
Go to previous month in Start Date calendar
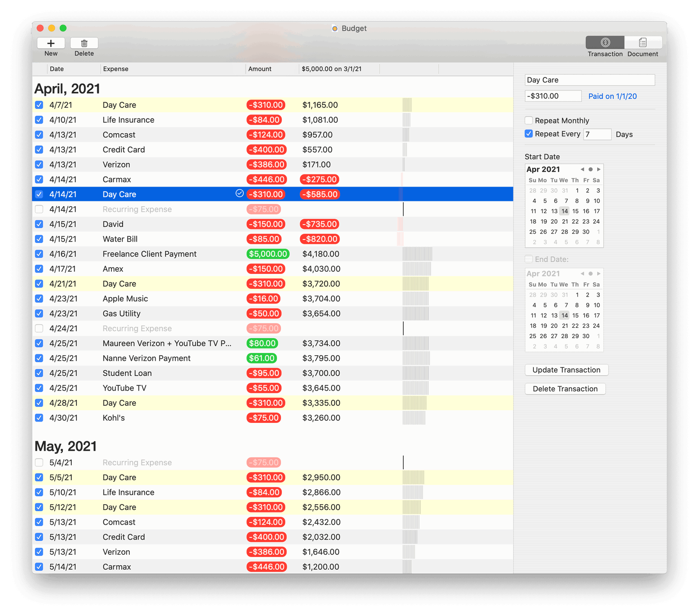(582, 170)
